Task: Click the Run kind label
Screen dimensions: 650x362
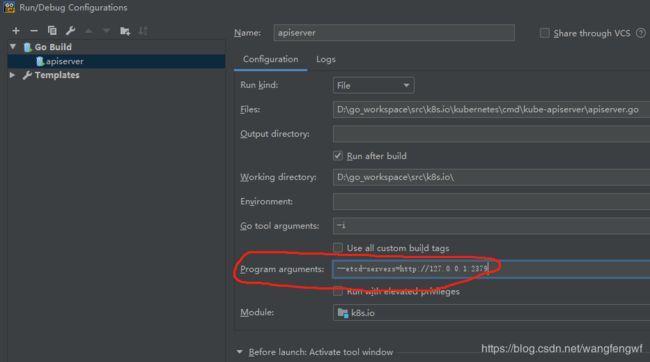Action: click(259, 85)
